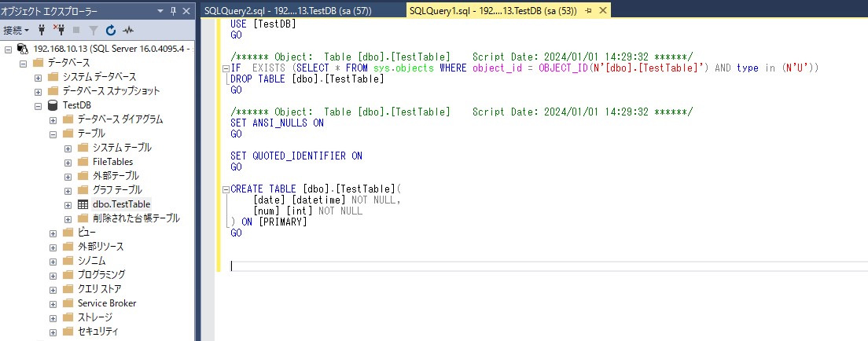Expand the システム テーブル node
868x341 pixels.
click(x=68, y=148)
